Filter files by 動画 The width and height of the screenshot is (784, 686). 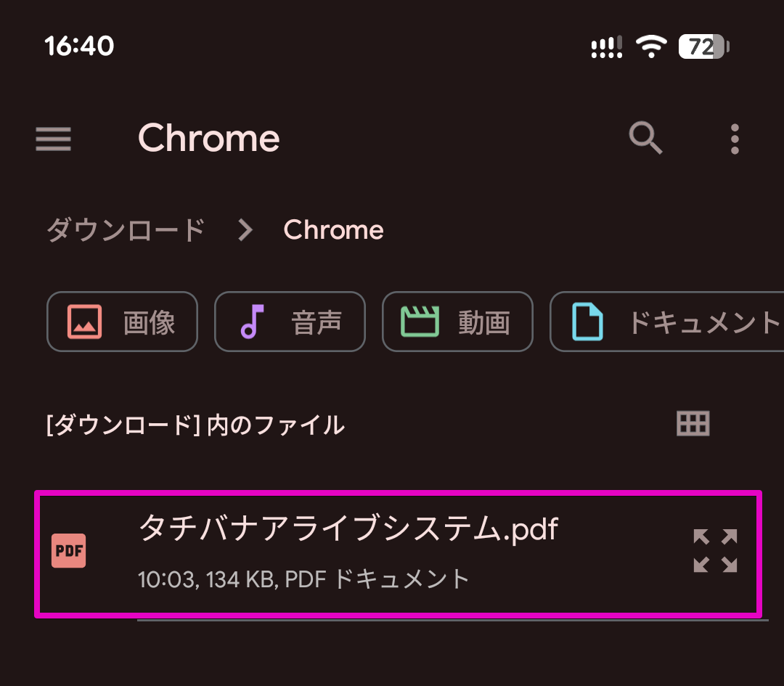point(457,322)
